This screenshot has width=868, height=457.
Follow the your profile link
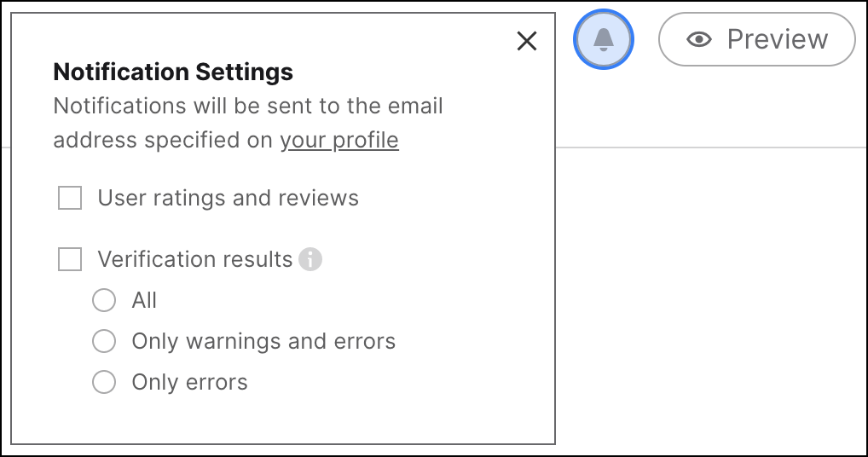tap(339, 140)
